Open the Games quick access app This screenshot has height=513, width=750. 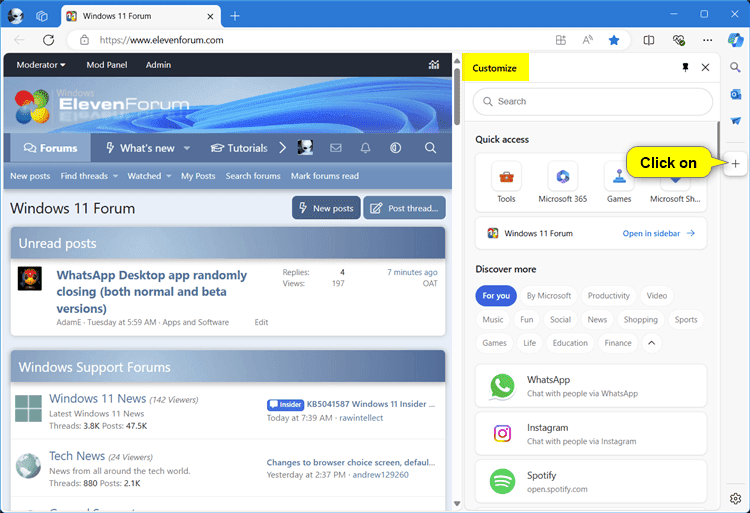point(619,183)
